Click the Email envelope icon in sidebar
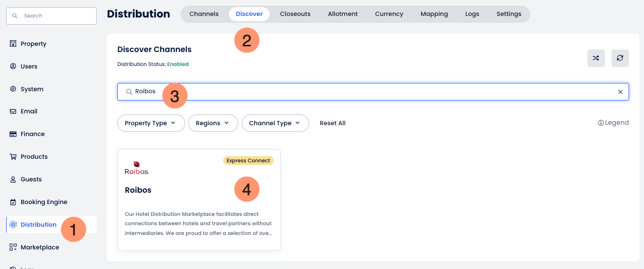 pos(13,111)
